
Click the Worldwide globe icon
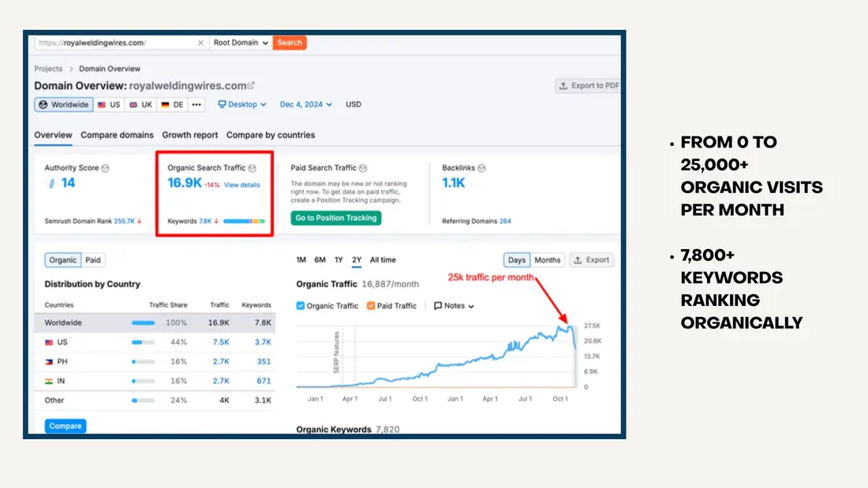[43, 105]
